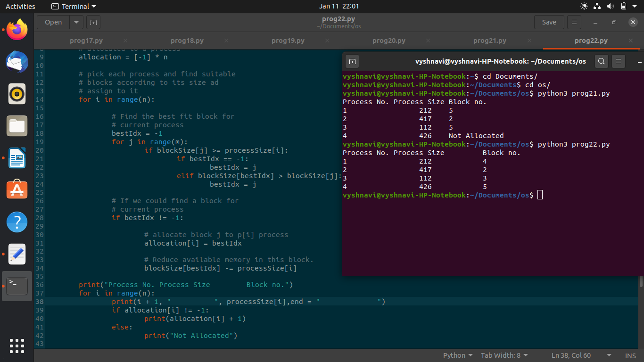This screenshot has height=362, width=644.
Task: Open the battery indicator in top bar
Action: (x=624, y=6)
